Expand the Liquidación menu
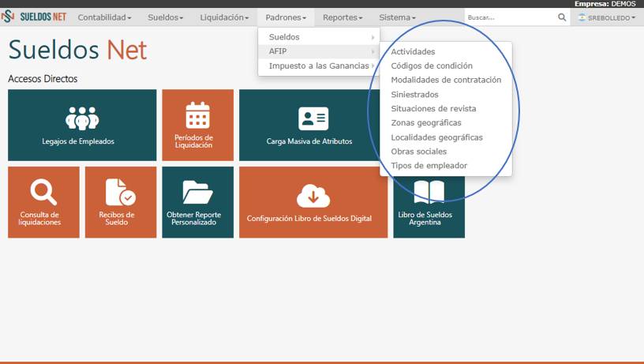644x364 pixels. coord(224,17)
